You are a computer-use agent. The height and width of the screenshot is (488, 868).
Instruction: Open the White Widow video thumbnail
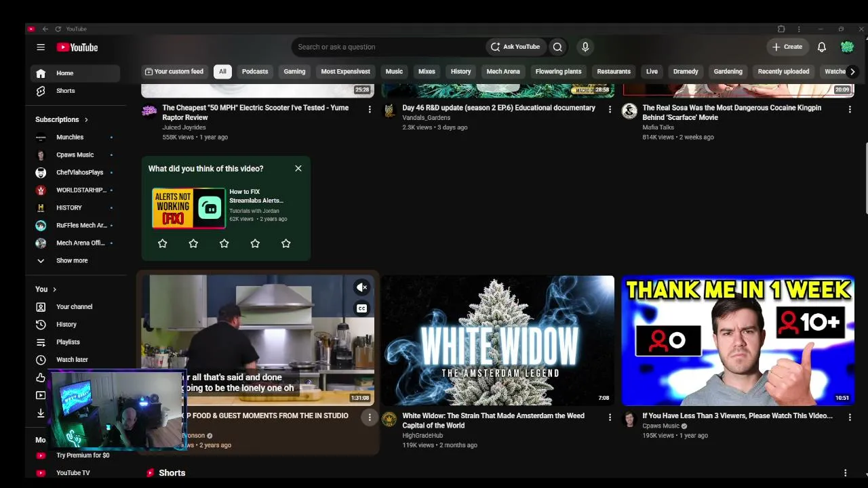point(498,340)
